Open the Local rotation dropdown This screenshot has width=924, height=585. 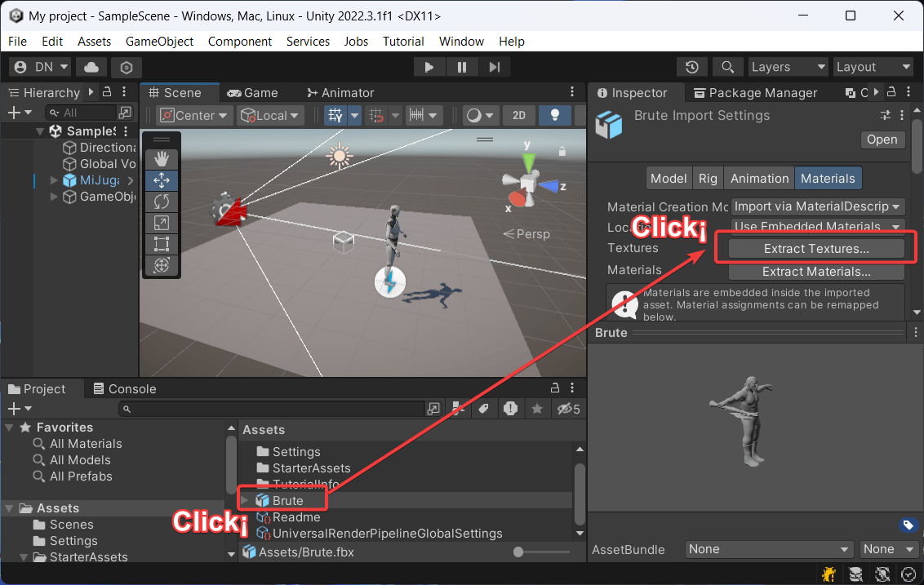[x=270, y=116]
